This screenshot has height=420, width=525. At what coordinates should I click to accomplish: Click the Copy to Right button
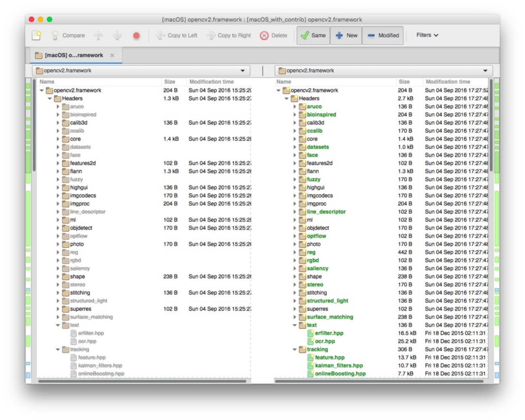229,36
